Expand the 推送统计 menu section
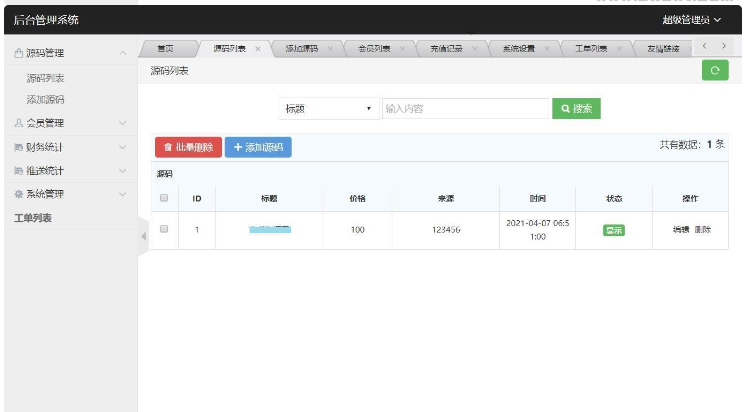This screenshot has width=755, height=412. click(123, 171)
